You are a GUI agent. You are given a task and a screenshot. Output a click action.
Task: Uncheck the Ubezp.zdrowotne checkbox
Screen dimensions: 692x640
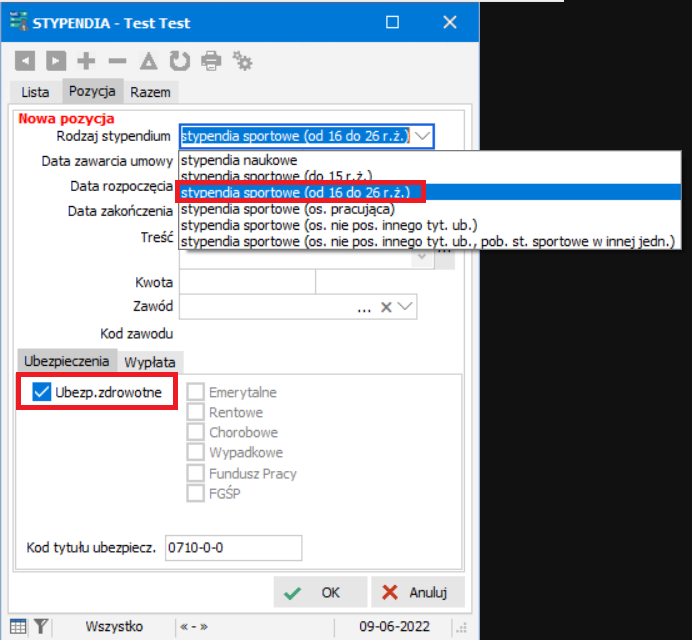click(41, 392)
